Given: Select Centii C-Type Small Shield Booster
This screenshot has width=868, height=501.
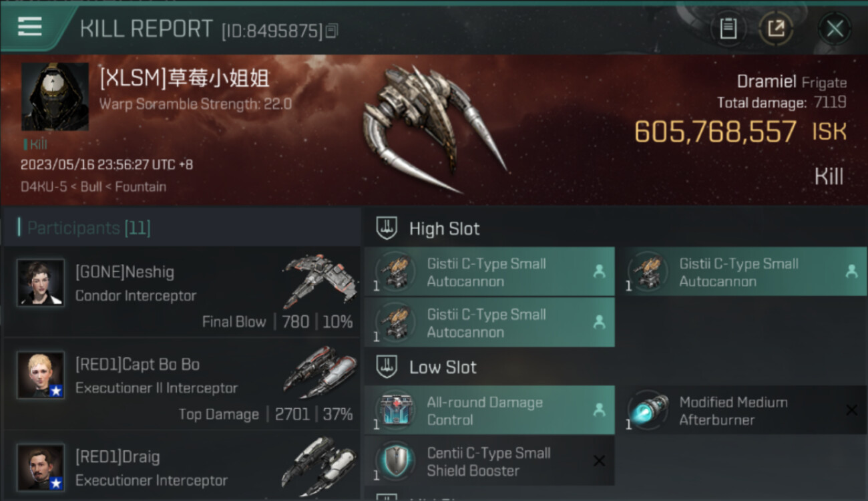Looking at the screenshot, I should tap(489, 461).
